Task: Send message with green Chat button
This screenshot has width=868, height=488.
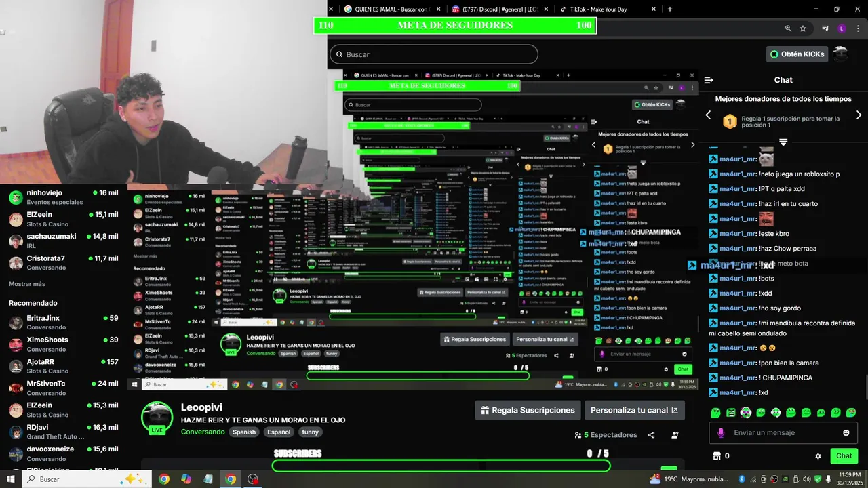Action: [844, 456]
